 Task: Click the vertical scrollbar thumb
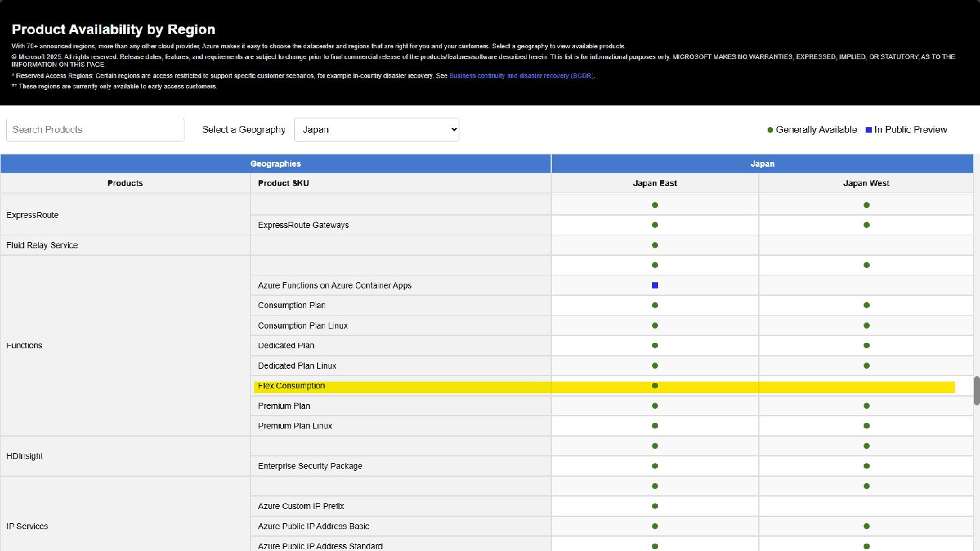pos(976,390)
